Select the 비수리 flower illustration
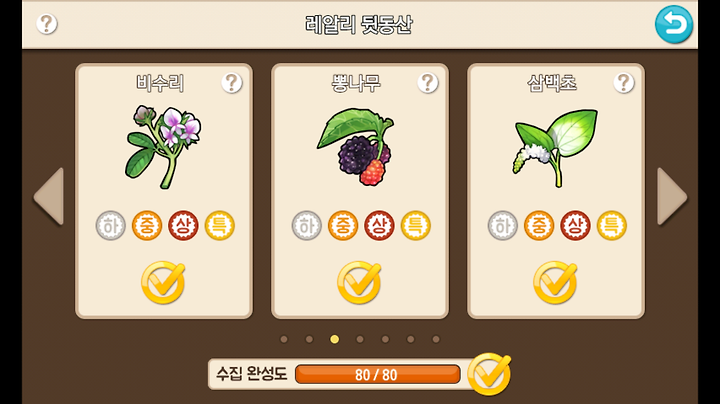This screenshot has width=720, height=404. coord(163,146)
